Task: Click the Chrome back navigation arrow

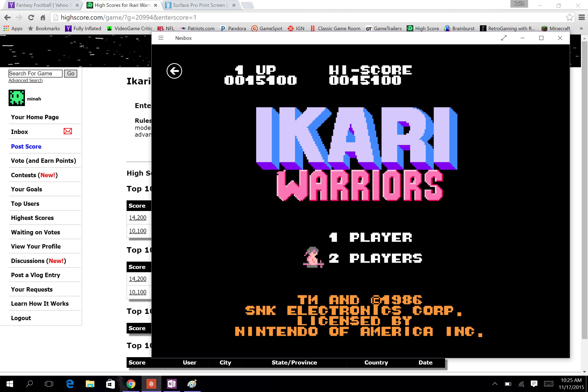Action: (7, 18)
